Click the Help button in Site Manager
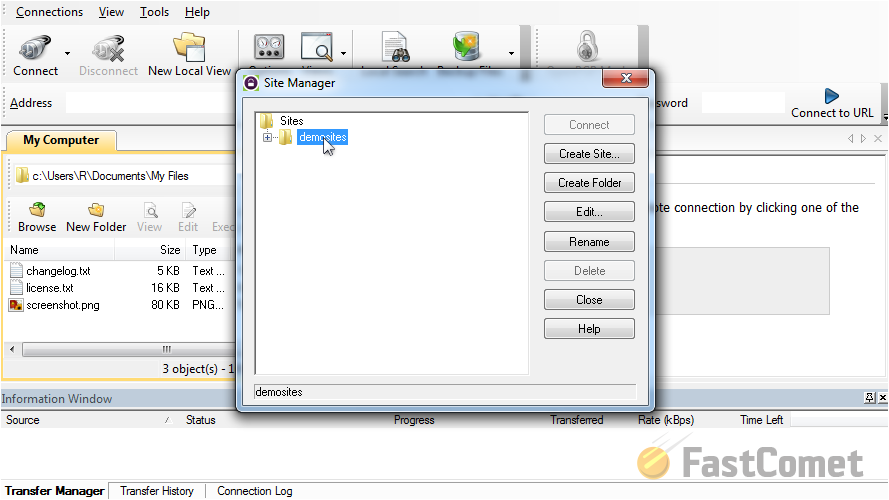The width and height of the screenshot is (889, 500). (589, 329)
